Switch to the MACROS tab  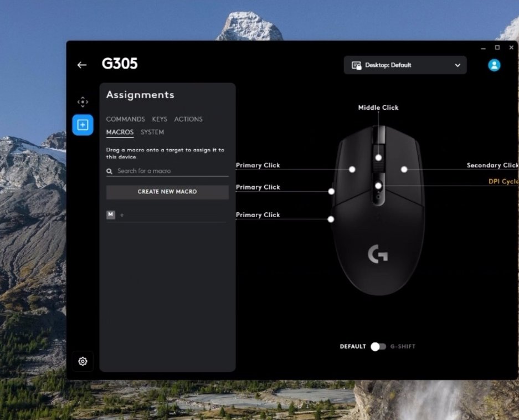[x=120, y=132]
